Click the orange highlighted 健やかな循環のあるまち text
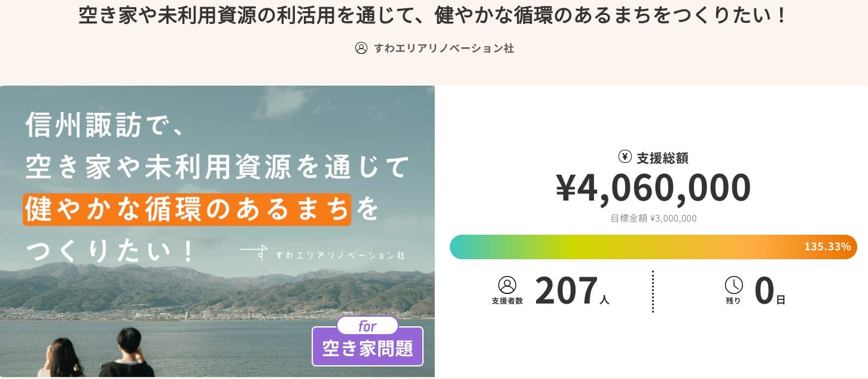This screenshot has width=868, height=379. coord(187,210)
